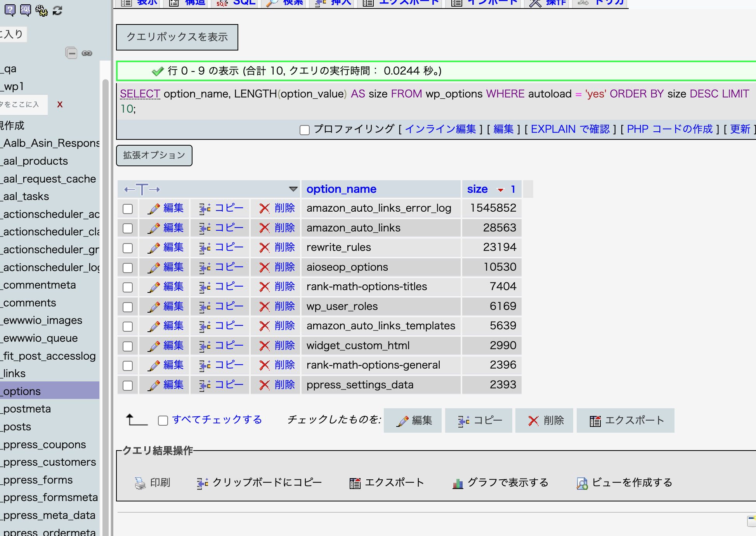The height and width of the screenshot is (536, 756).
Task: Click the link chain icon in sidebar
Action: 87,53
